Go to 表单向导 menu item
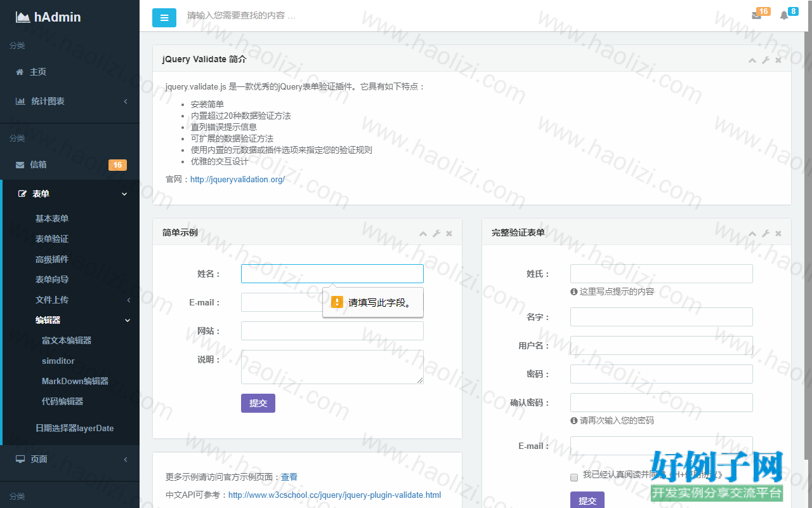Image resolution: width=812 pixels, height=508 pixels. 52,279
